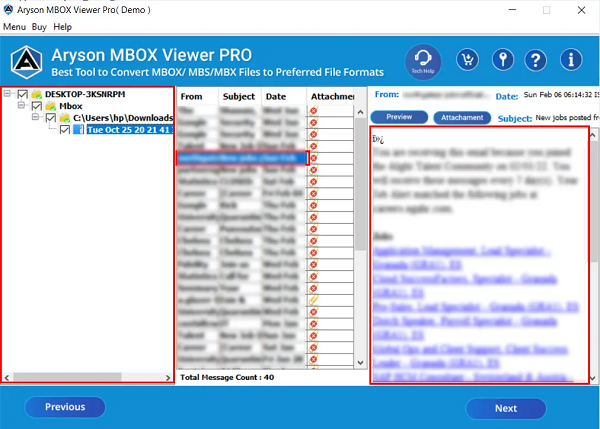Toggle the DESKTOP-3KSNRPM checkbox
This screenshot has height=429, width=600.
(23, 94)
